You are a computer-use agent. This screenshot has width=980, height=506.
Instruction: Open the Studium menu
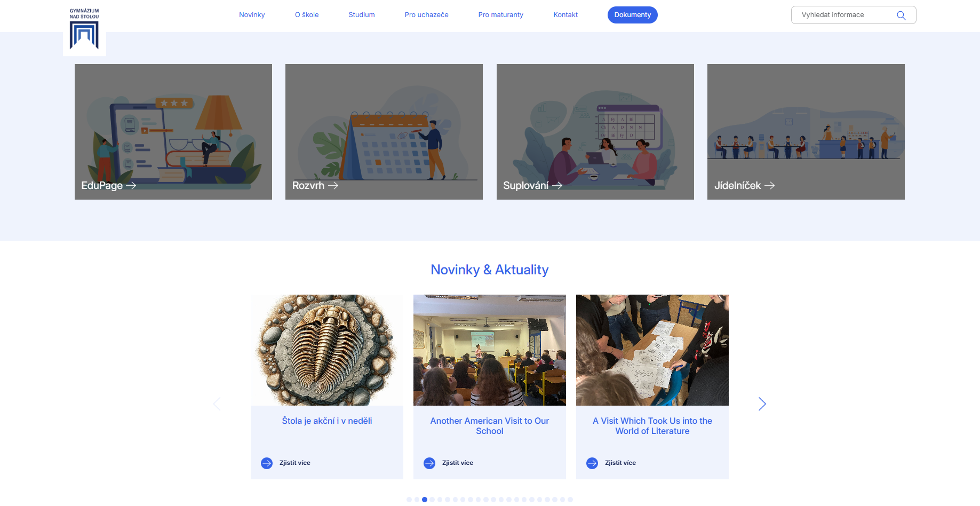pos(362,15)
